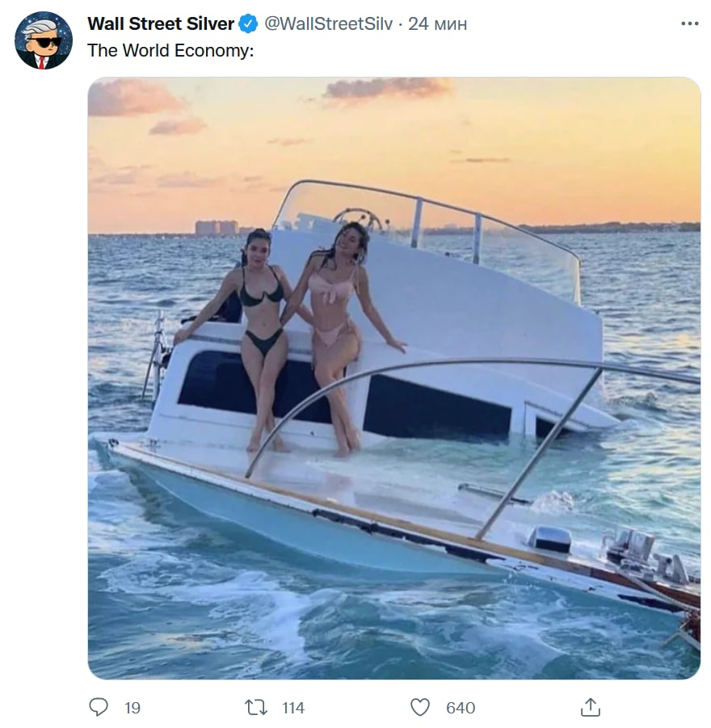The width and height of the screenshot is (711, 728).
Task: Click the like count 640
Action: 461,709
